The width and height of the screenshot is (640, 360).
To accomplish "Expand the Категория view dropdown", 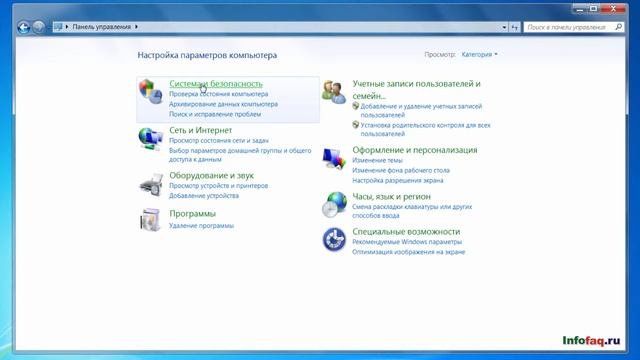I will click(x=480, y=55).
